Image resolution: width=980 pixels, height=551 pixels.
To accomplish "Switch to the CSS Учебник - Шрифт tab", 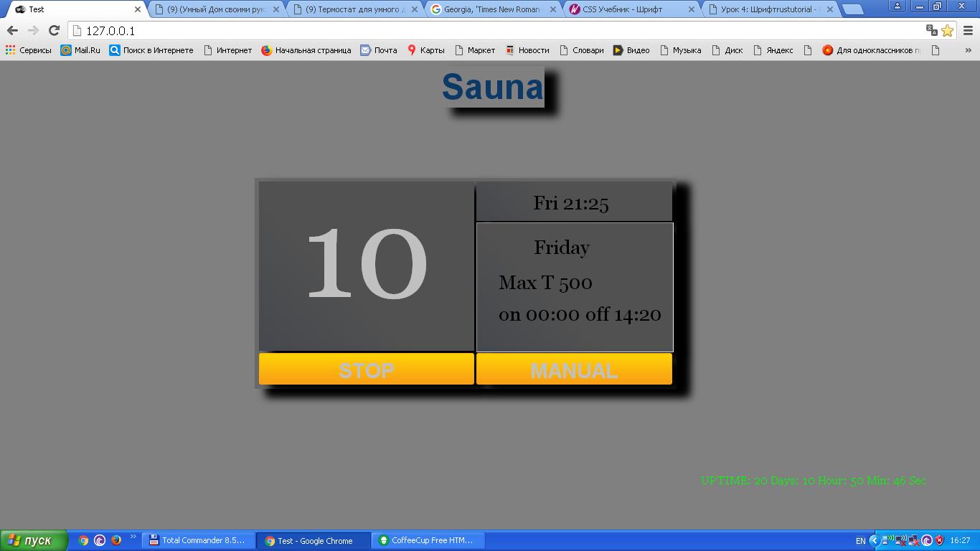I will click(x=631, y=9).
